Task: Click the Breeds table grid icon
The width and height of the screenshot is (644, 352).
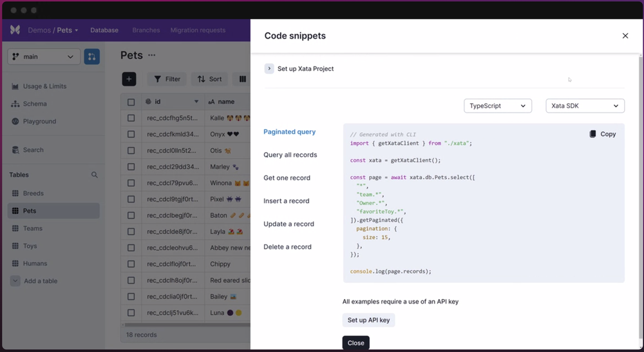Action: [x=15, y=193]
